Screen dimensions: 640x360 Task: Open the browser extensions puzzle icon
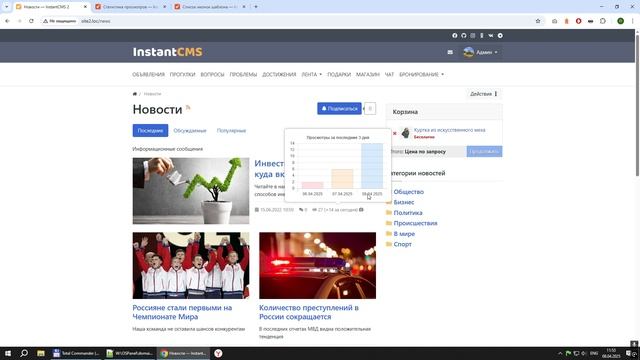tap(603, 21)
